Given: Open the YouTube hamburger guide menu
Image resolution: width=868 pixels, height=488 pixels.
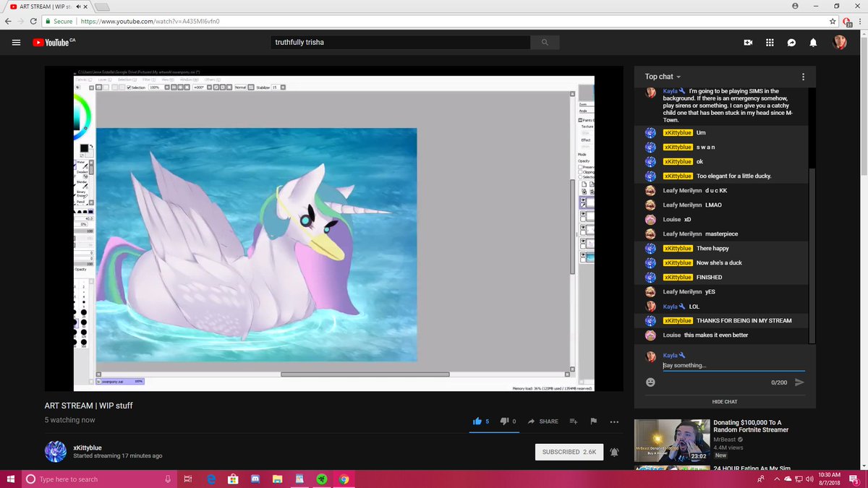Looking at the screenshot, I should [16, 43].
